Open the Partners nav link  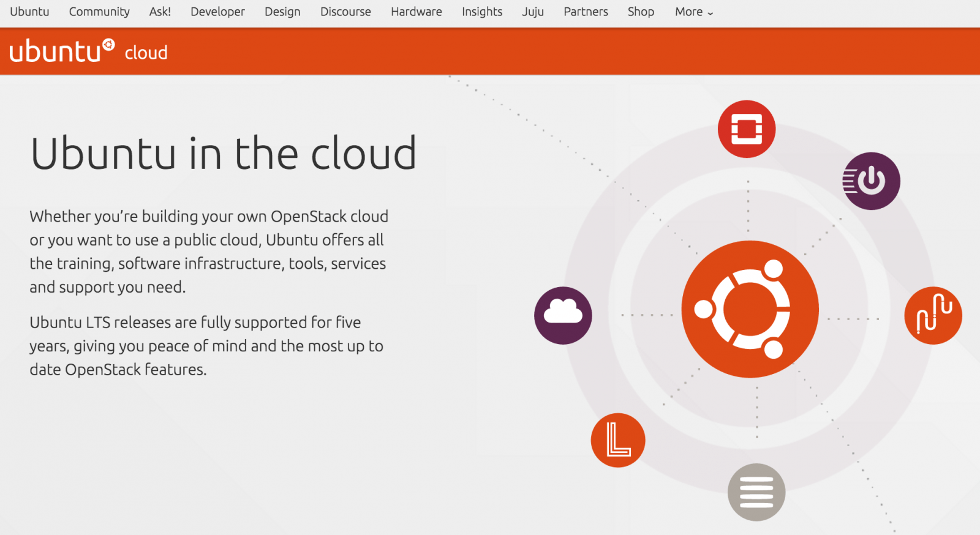point(586,12)
